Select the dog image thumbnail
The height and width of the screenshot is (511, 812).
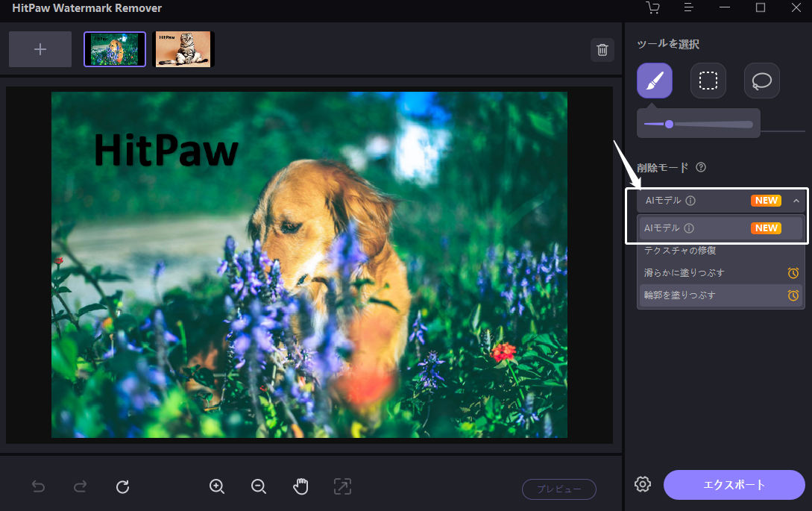tap(115, 49)
